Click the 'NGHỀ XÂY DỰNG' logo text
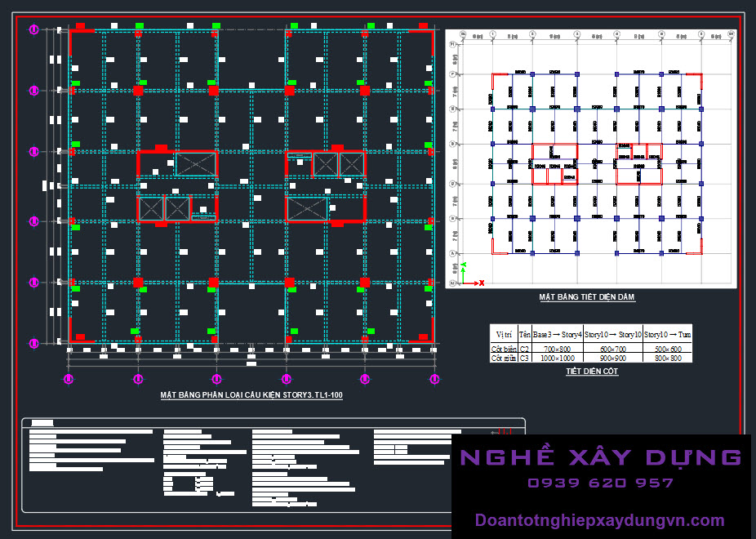 (x=600, y=457)
